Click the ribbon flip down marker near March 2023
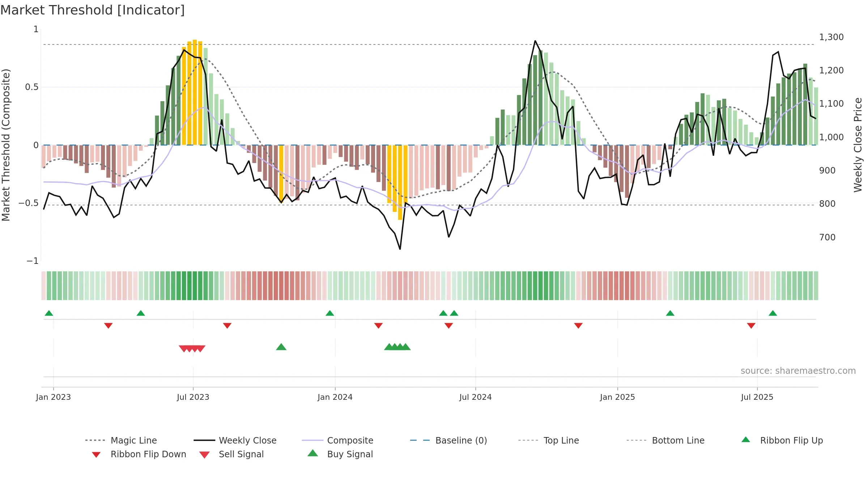868x488 pixels. (x=108, y=326)
